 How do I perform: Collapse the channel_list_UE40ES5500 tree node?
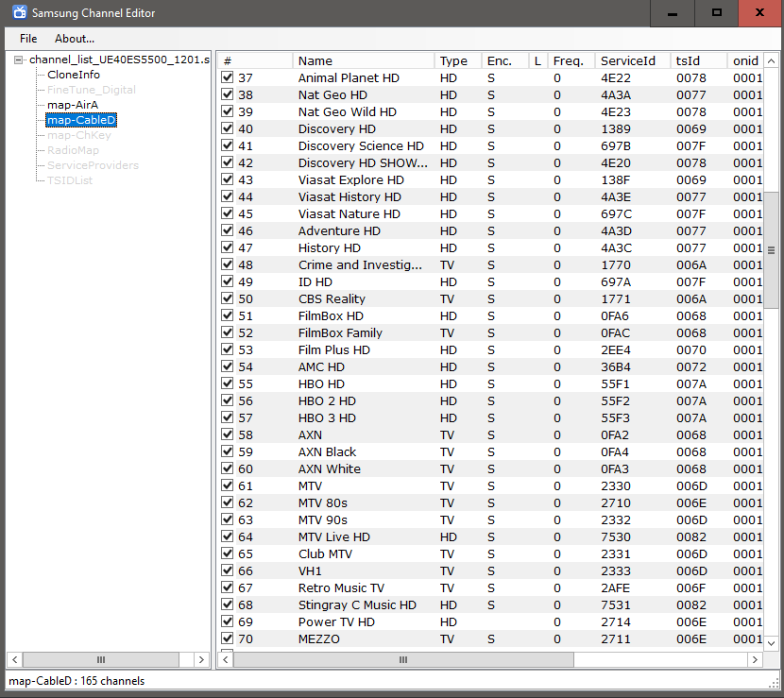[x=18, y=60]
